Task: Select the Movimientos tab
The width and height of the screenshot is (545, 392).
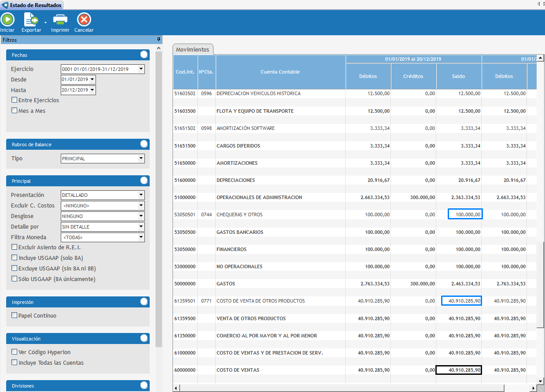Action: [193, 50]
